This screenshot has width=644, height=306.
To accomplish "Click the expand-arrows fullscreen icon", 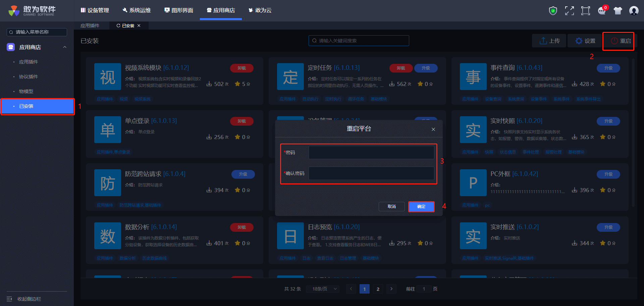I will click(569, 11).
